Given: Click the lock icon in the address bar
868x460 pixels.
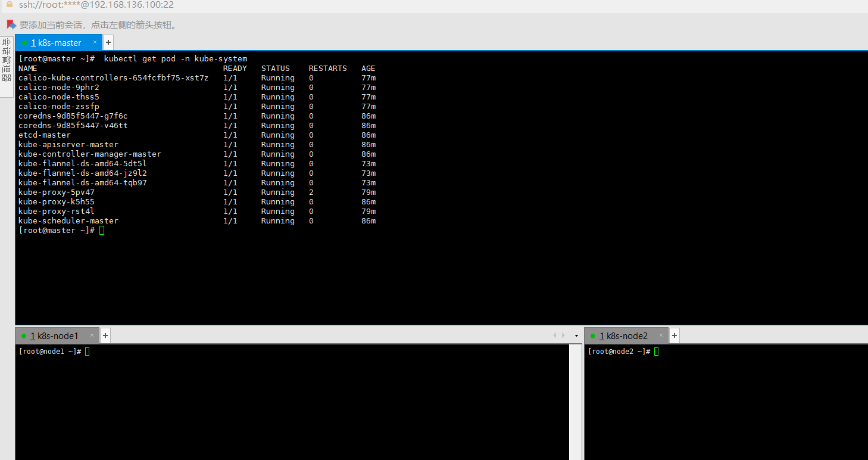Looking at the screenshot, I should click(x=9, y=4).
